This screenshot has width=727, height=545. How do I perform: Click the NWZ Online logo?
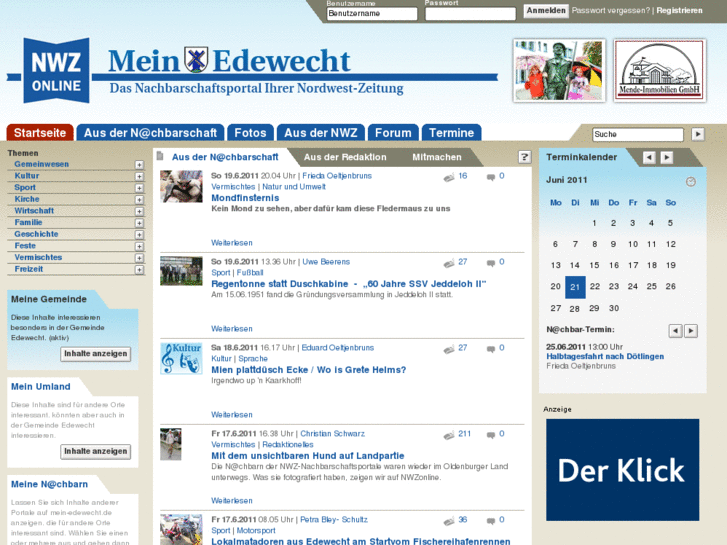pos(56,71)
